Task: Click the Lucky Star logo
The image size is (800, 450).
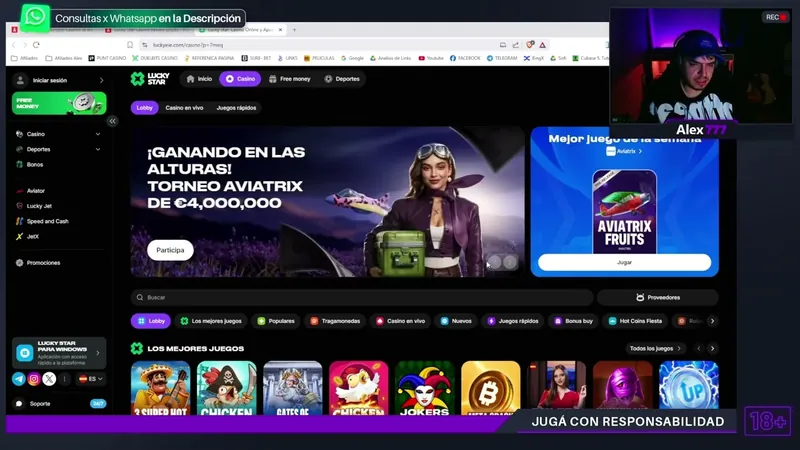Action: coord(150,79)
